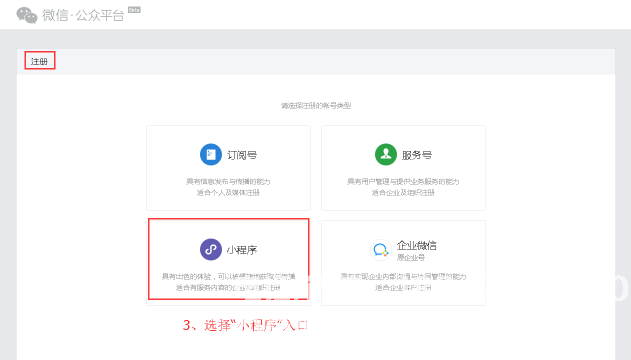Click the red 选择小程序入口 annotation text

click(x=245, y=325)
